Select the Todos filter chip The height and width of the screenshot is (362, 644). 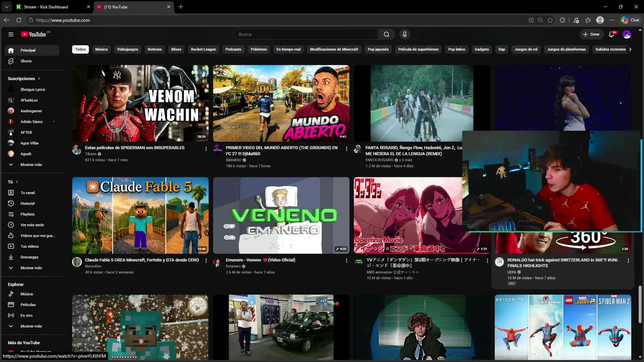80,49
